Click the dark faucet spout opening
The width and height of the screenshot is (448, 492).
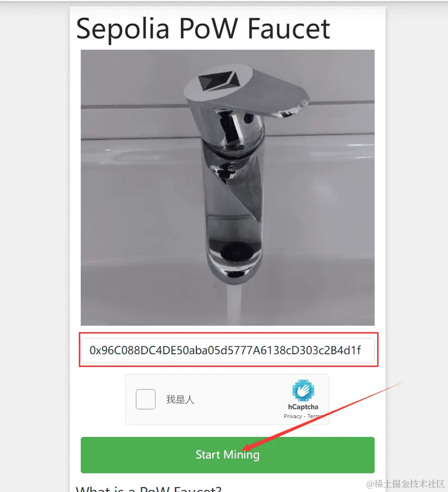(x=236, y=252)
